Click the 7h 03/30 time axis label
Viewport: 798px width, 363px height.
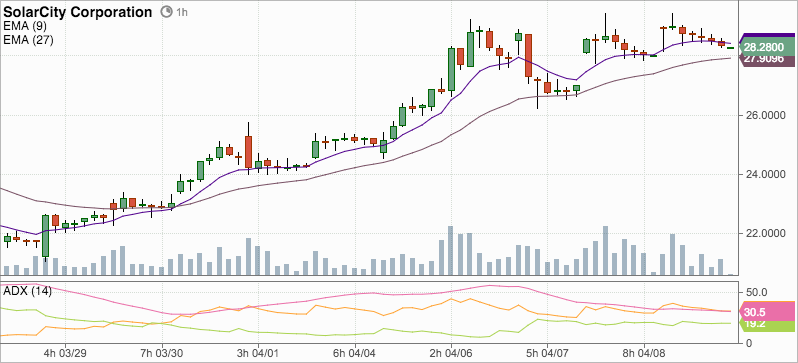tap(162, 353)
